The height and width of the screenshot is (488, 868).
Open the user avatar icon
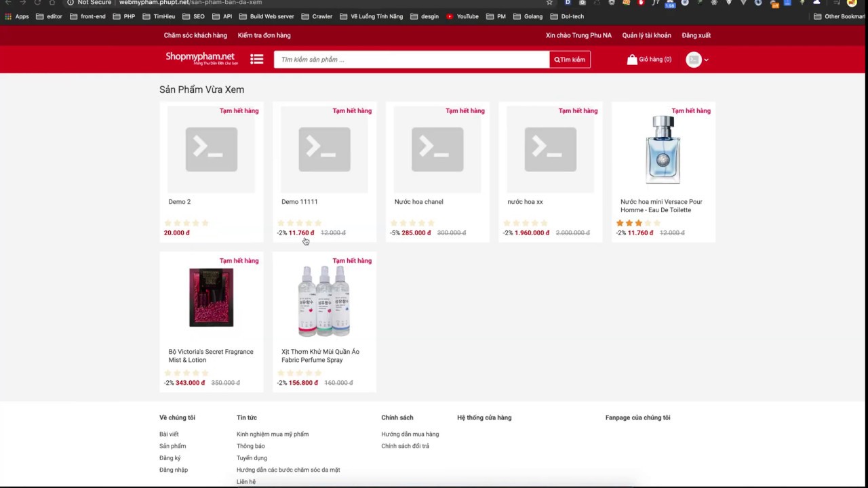(693, 60)
